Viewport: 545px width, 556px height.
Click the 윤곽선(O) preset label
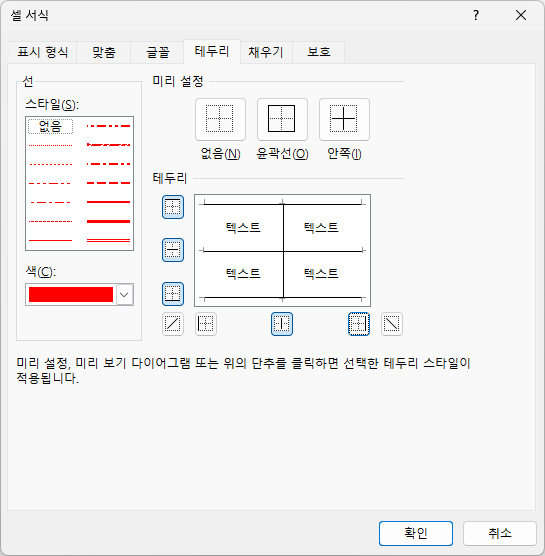coord(282,154)
